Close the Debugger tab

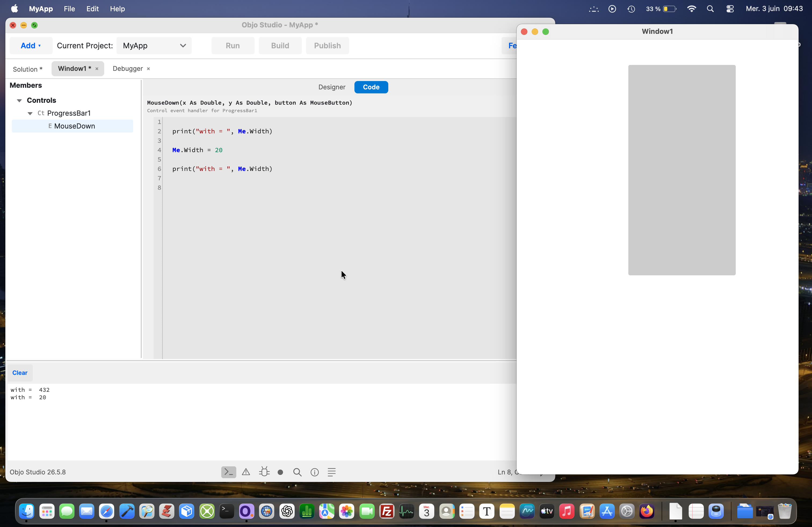tap(148, 69)
